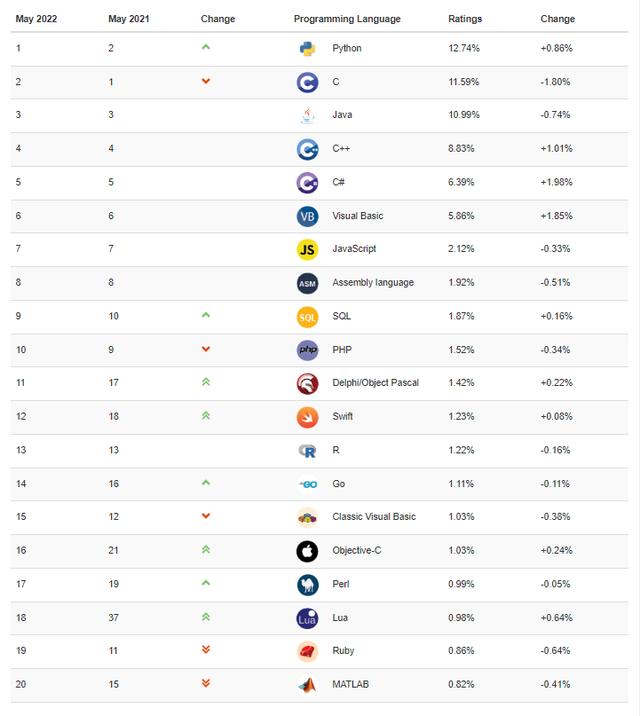The image size is (640, 716).
Task: Click the Visual Basic VB icon
Action: 307,216
